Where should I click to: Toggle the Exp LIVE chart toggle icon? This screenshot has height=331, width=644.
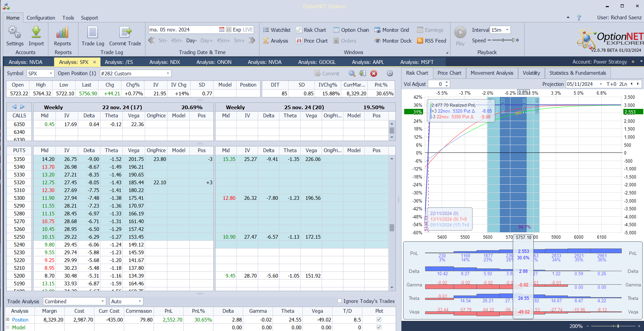click(229, 30)
